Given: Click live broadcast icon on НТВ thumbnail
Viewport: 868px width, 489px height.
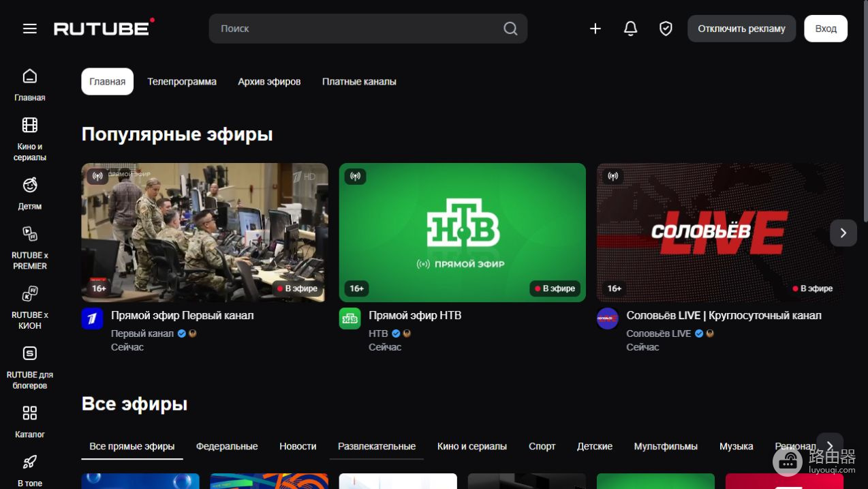Looking at the screenshot, I should point(356,177).
